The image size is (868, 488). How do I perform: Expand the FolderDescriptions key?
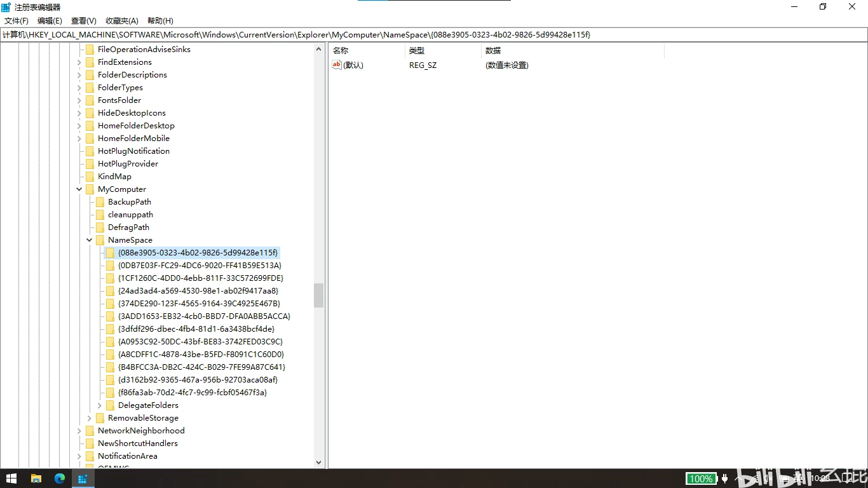point(79,75)
